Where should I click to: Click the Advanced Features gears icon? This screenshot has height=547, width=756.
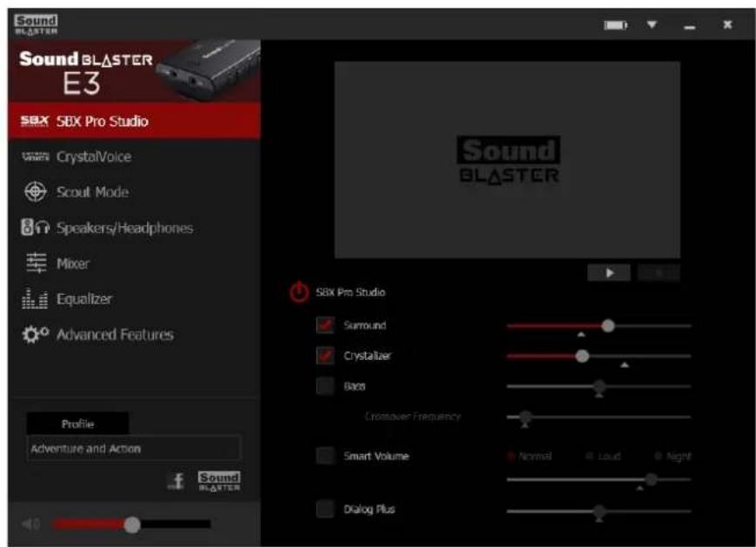36,334
